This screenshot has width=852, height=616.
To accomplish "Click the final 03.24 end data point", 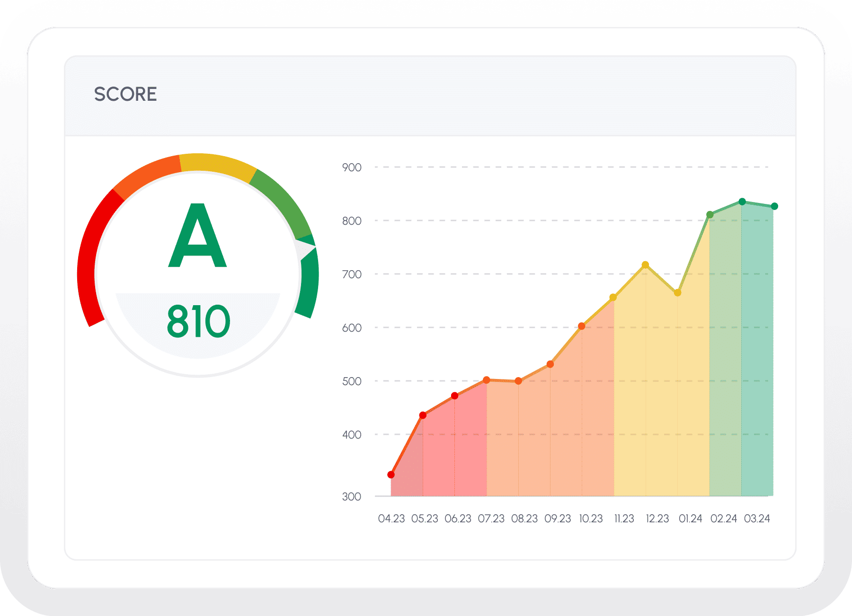I will coord(774,206).
